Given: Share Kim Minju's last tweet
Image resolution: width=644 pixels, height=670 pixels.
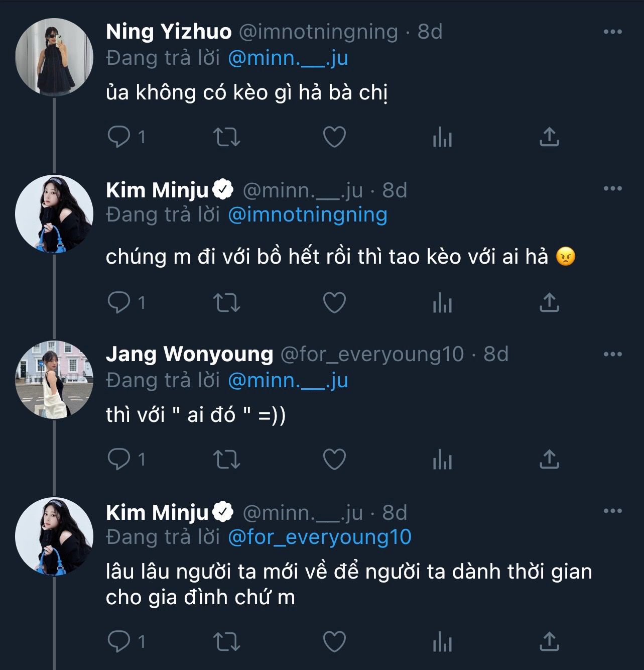Looking at the screenshot, I should pyautogui.click(x=549, y=642).
